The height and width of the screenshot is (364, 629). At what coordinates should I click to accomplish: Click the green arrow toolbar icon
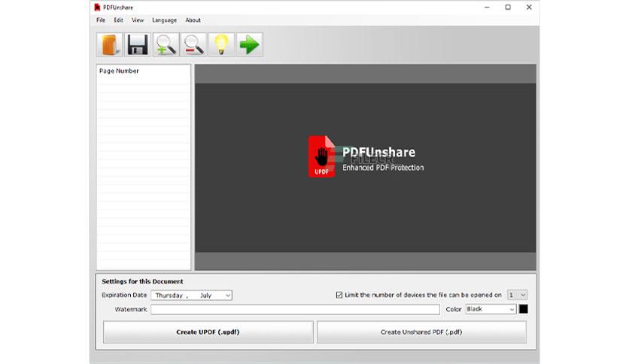(250, 44)
